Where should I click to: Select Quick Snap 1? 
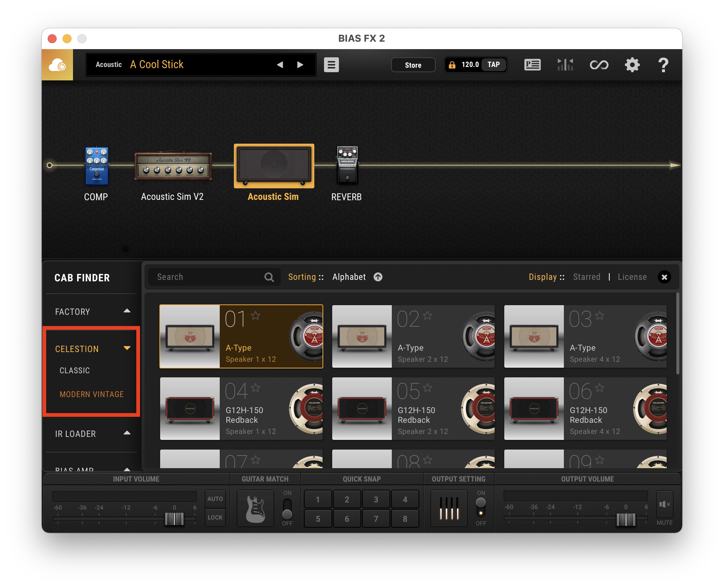[318, 499]
